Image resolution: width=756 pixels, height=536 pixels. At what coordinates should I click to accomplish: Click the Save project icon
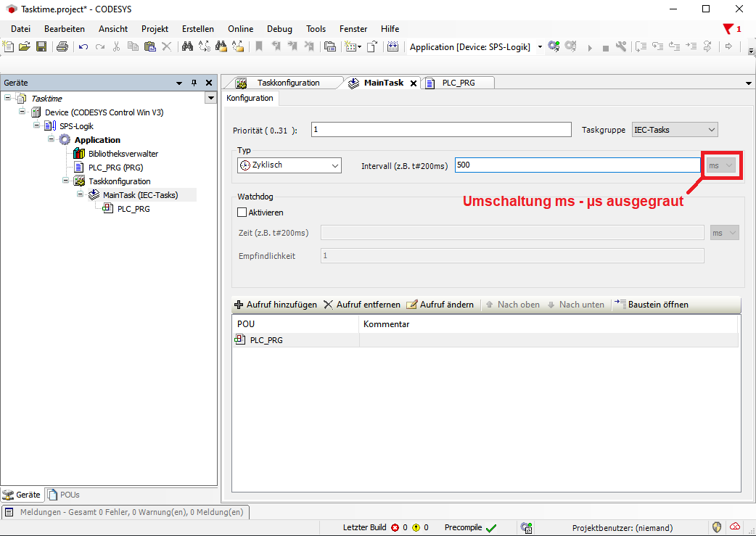(x=41, y=47)
